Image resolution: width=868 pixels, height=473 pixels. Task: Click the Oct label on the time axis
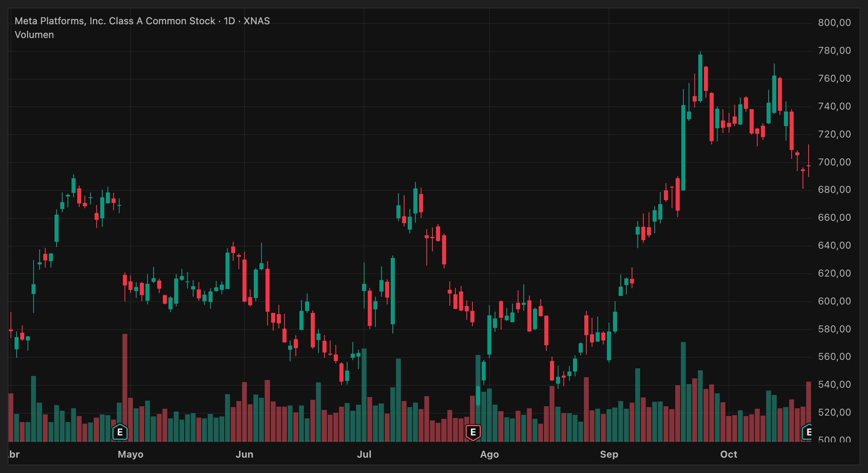(x=729, y=454)
